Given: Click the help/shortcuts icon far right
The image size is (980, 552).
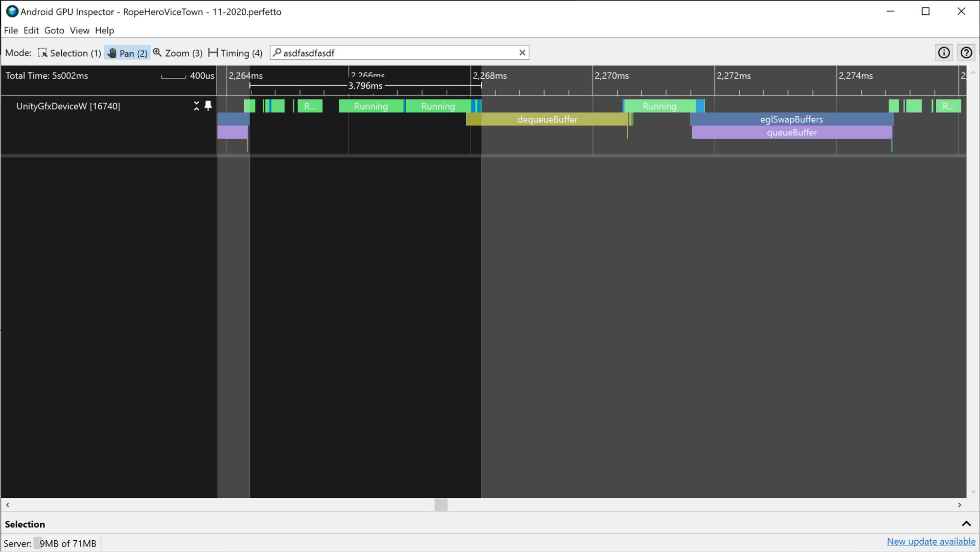Looking at the screenshot, I should pyautogui.click(x=967, y=53).
